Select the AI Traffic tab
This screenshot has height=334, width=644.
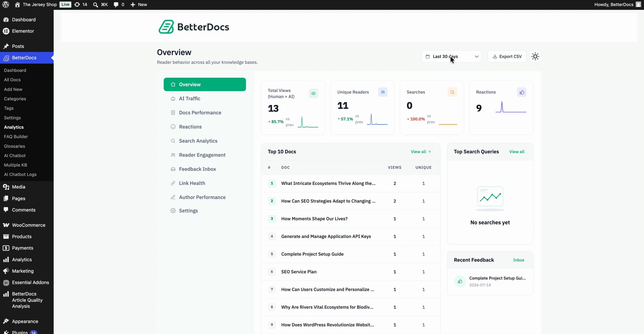[x=205, y=98]
